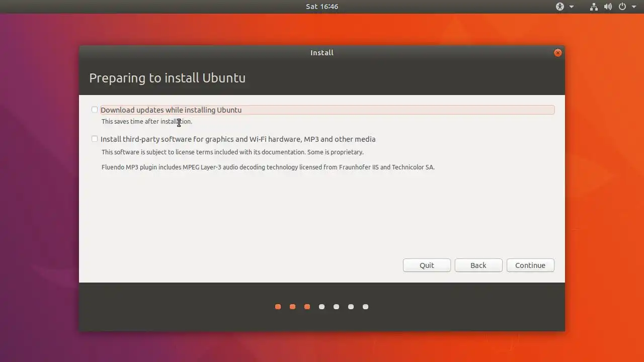Expand the accessibility menu arrow
Screen dimensions: 644x362
click(572, 7)
